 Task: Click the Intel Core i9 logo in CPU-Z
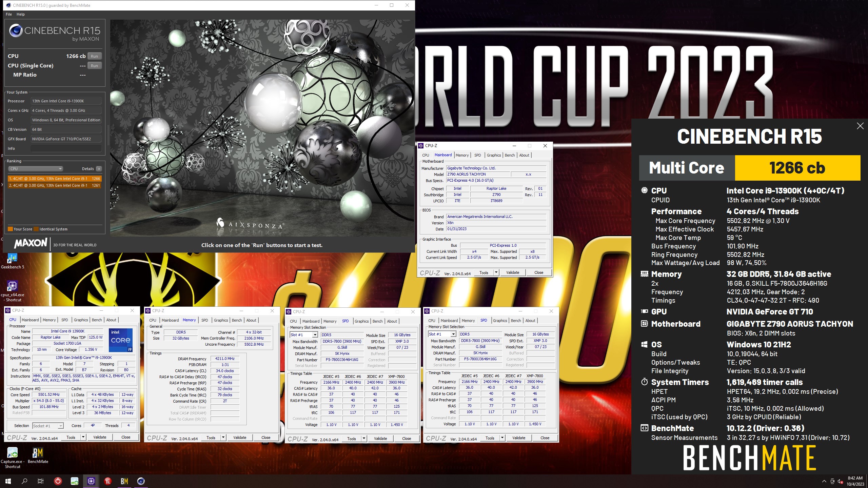click(x=121, y=340)
